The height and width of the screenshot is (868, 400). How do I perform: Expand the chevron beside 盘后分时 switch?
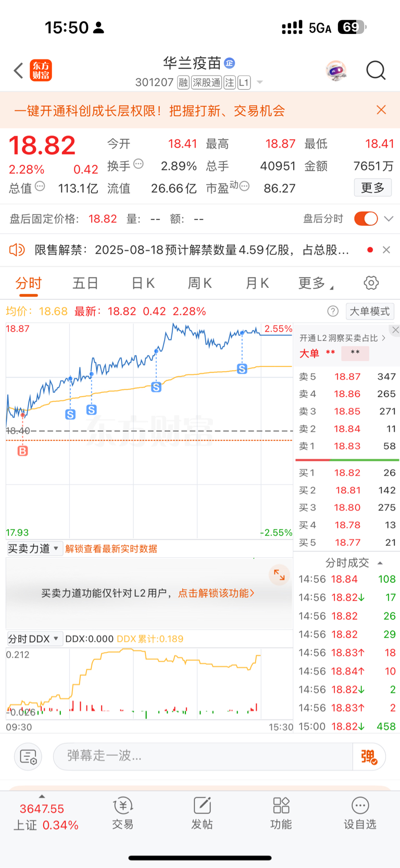point(389,219)
